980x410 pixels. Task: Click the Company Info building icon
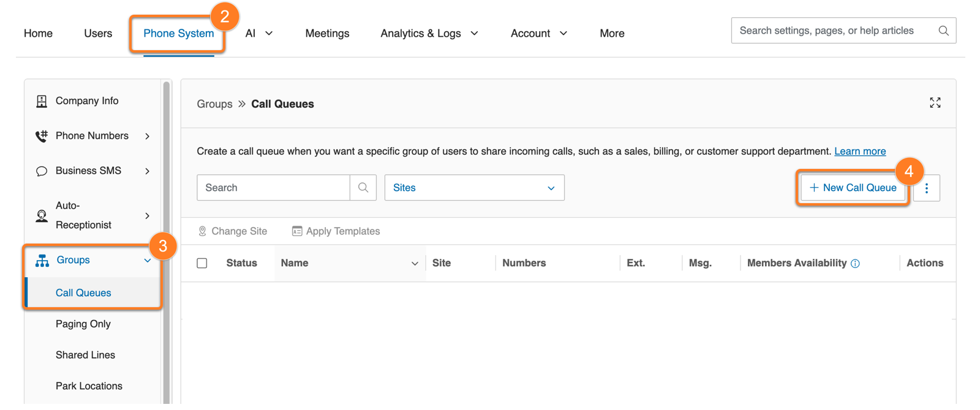coord(42,101)
